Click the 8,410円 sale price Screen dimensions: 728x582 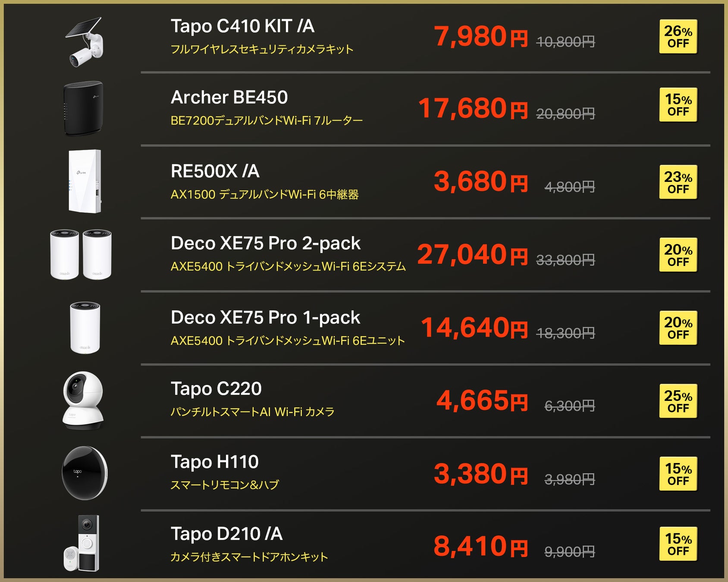[480, 546]
